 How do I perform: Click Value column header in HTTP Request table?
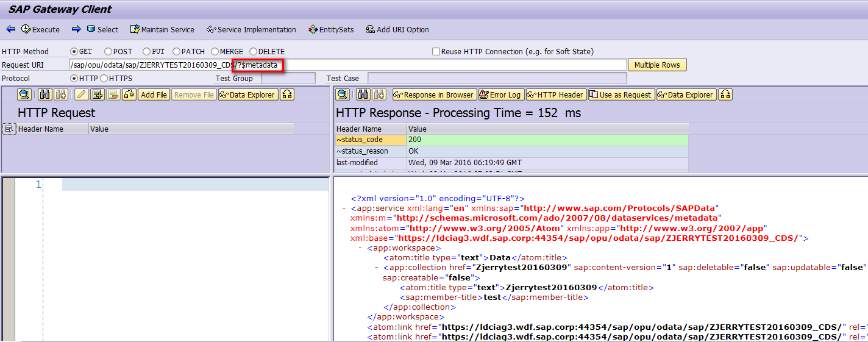pyautogui.click(x=191, y=129)
